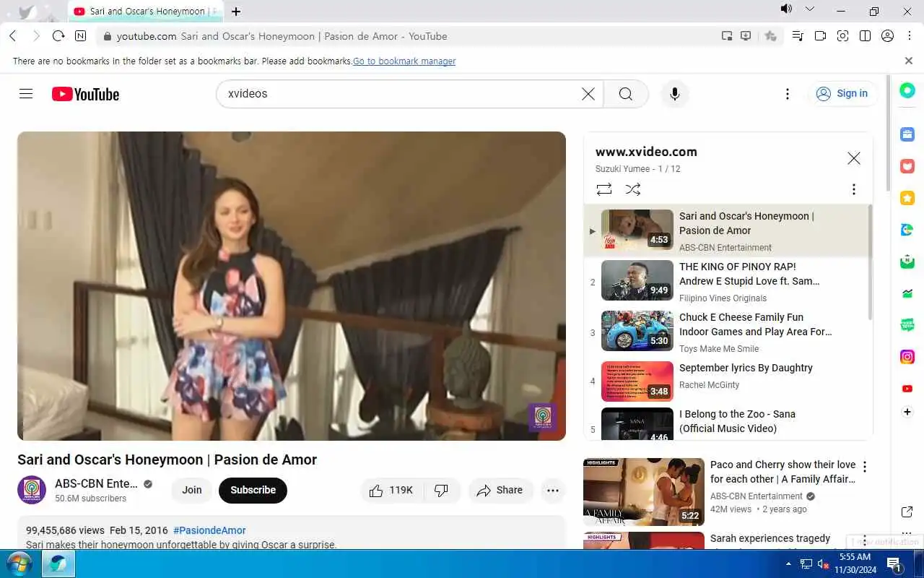This screenshot has width=924, height=578.
Task: Play 'THE KING OF PINOY RAP!' playlist item
Action: coord(725,281)
